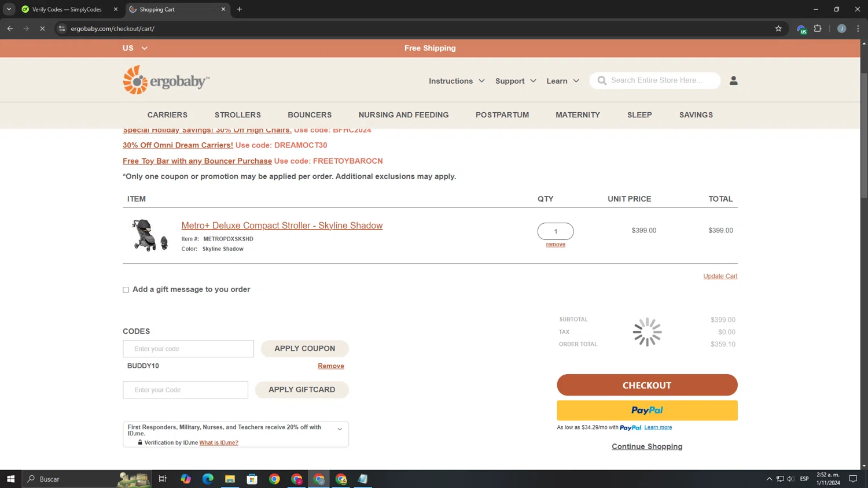Click the quantity field for stroller
868x488 pixels.
click(556, 231)
